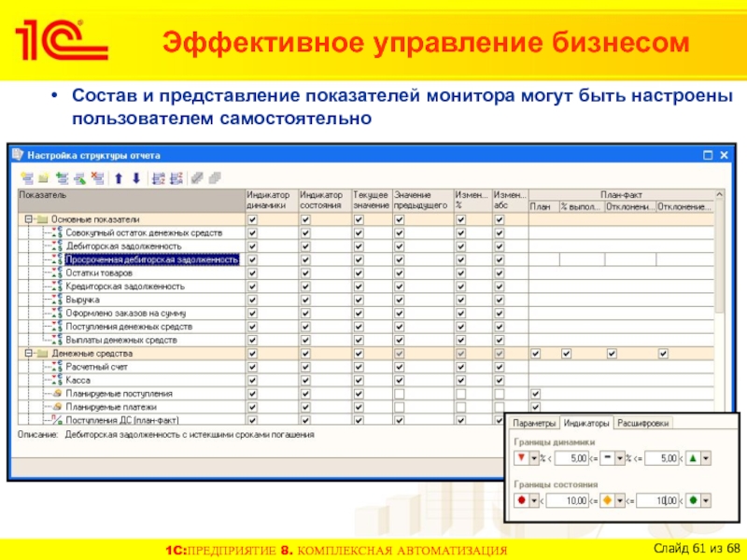Select the Расчетный счет row
Viewport: 747px width, 560px height.
[96, 367]
